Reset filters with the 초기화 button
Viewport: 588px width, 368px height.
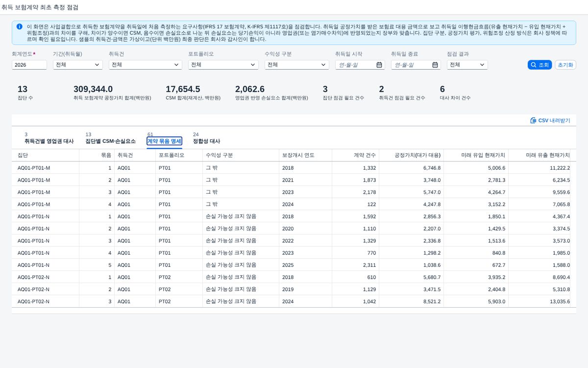tap(565, 65)
